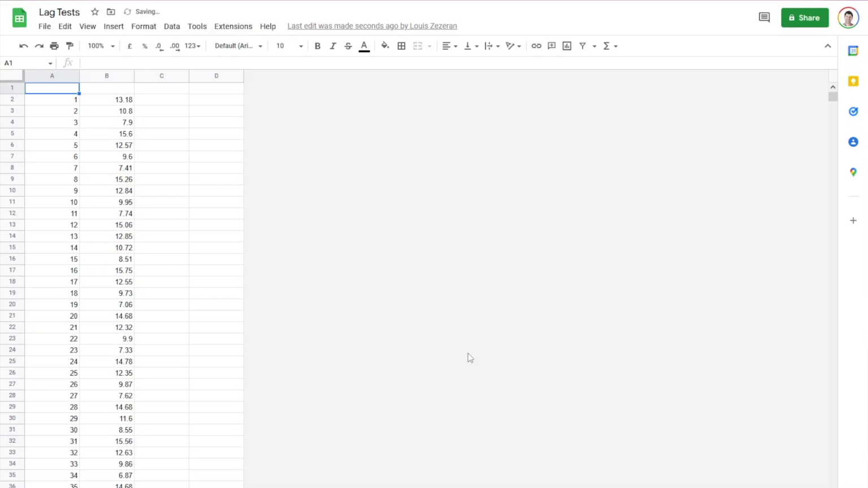This screenshot has width=868, height=488.
Task: Click the Undo icon
Action: click(x=23, y=46)
